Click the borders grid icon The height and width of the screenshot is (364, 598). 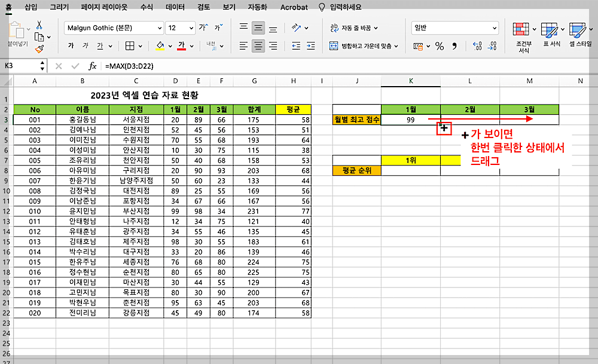129,45
